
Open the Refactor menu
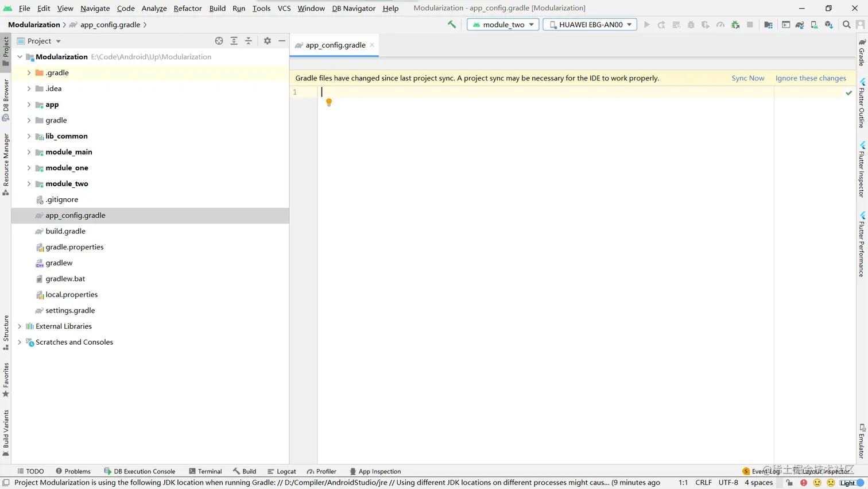click(x=188, y=8)
